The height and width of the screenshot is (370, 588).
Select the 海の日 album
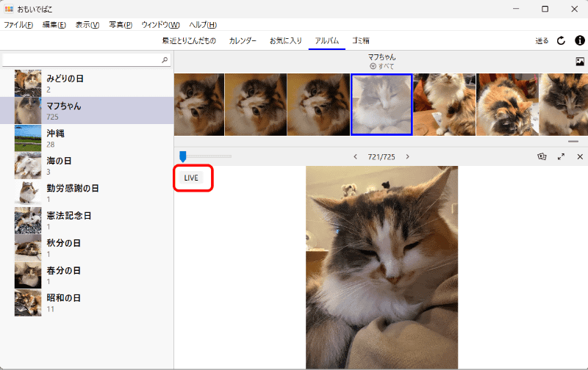click(87, 165)
